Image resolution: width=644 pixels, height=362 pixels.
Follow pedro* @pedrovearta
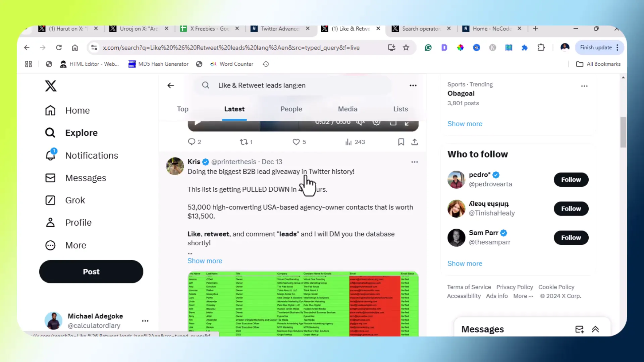point(571,180)
